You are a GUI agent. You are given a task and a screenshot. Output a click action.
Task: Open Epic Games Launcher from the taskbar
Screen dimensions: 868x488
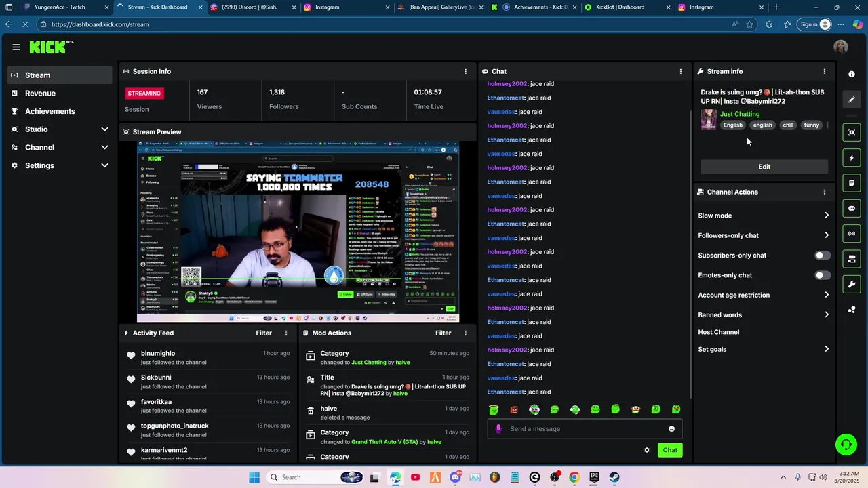(x=595, y=477)
